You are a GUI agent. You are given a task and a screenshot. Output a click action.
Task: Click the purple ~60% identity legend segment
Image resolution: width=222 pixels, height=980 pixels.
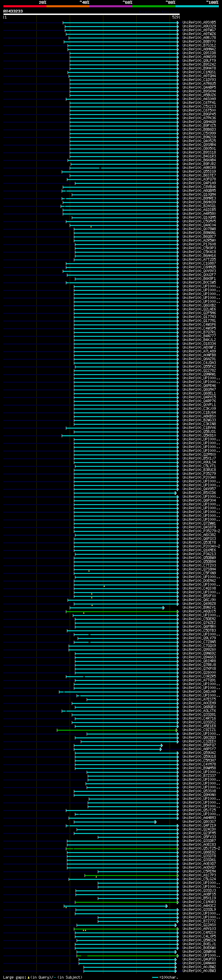pos(111,6)
